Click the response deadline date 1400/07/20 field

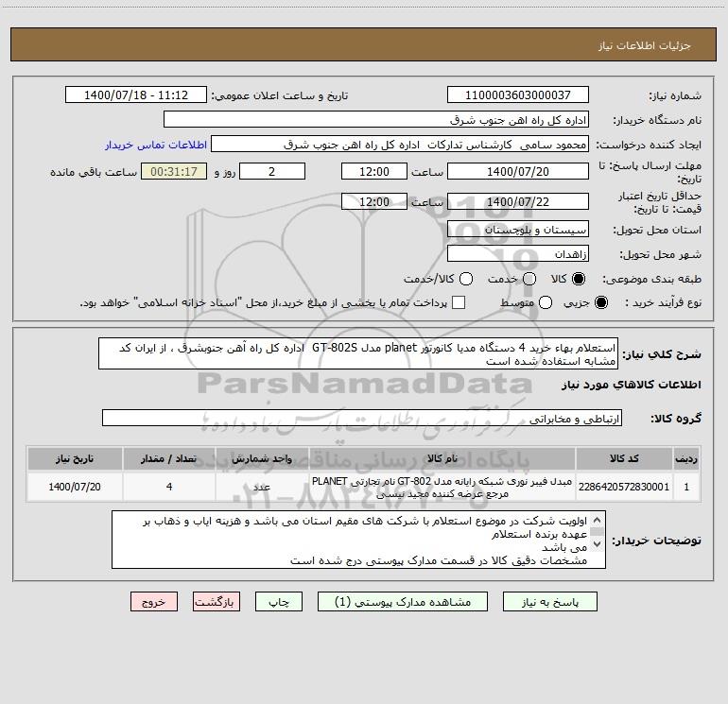[x=518, y=171]
